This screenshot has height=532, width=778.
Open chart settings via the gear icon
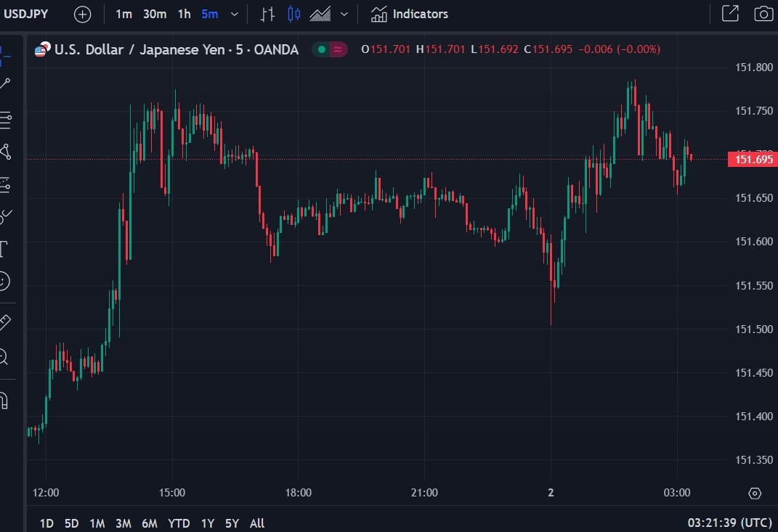pos(755,494)
